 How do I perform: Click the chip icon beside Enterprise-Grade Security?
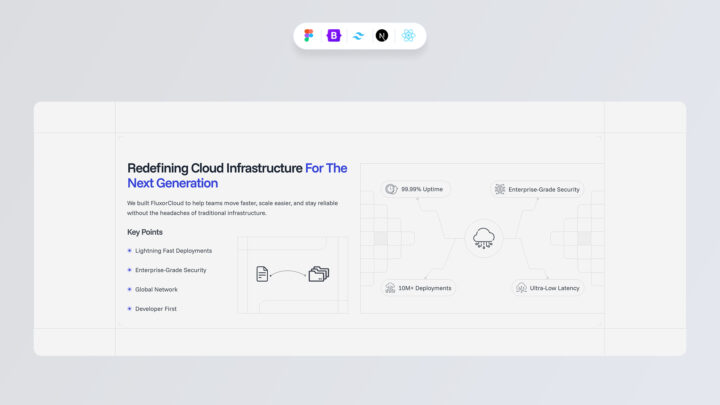[x=500, y=189]
